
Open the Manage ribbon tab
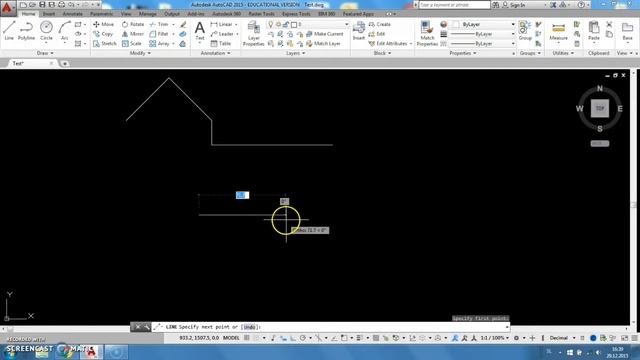147,14
